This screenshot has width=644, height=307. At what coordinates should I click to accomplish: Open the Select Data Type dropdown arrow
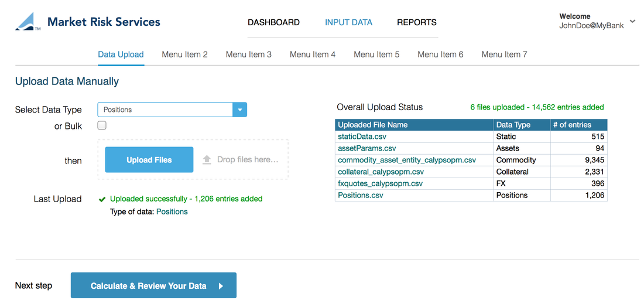[x=239, y=110]
